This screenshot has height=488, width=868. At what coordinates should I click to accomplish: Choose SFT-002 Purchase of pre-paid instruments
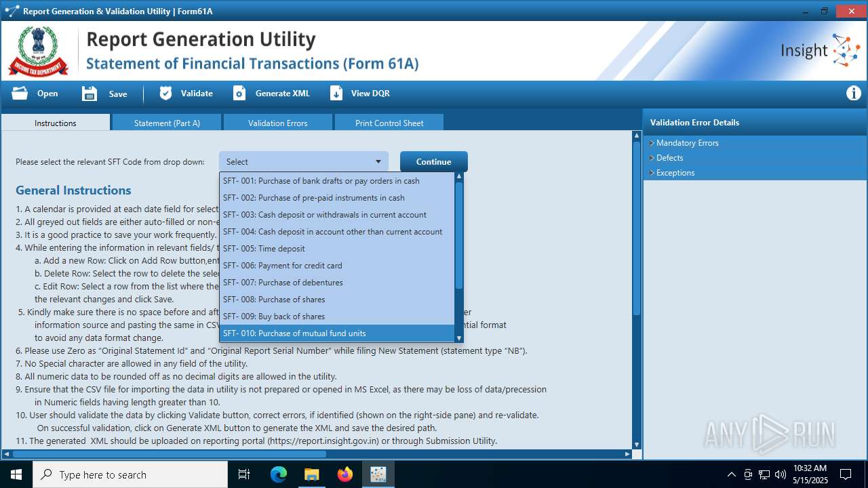337,198
